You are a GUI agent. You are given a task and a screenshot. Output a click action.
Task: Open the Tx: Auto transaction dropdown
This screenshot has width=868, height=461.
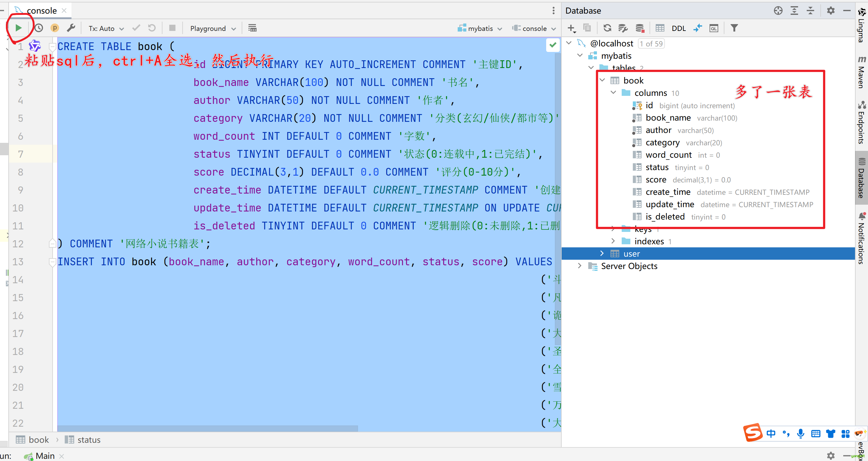[x=106, y=28]
